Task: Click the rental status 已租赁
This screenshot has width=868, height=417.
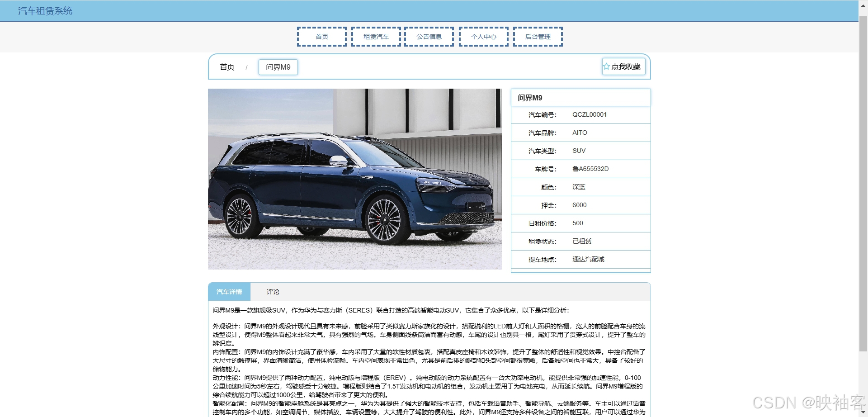Action: [x=582, y=241]
